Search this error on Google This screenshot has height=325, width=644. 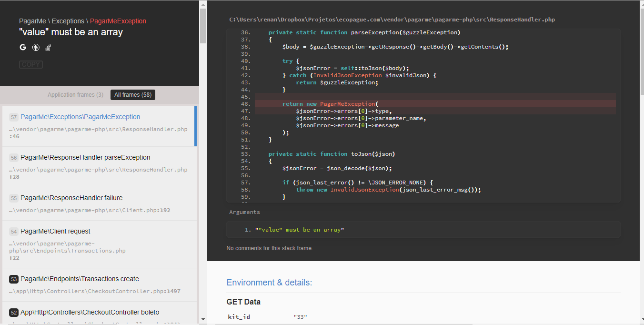[22, 47]
